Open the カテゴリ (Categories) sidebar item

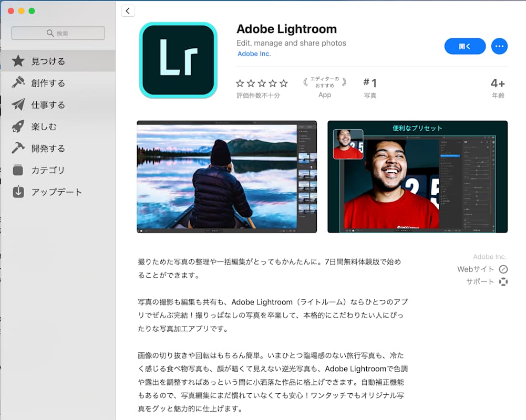[58, 170]
